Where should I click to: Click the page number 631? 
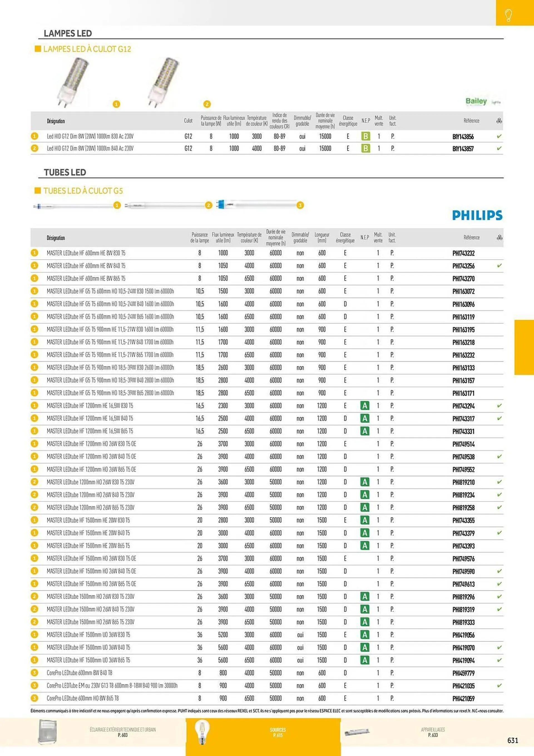[x=513, y=740]
